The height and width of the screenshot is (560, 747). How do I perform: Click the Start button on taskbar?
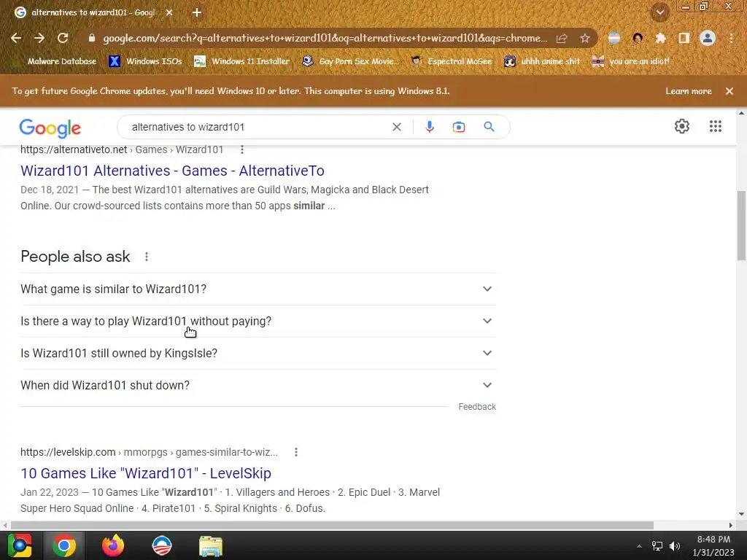pyautogui.click(x=20, y=545)
